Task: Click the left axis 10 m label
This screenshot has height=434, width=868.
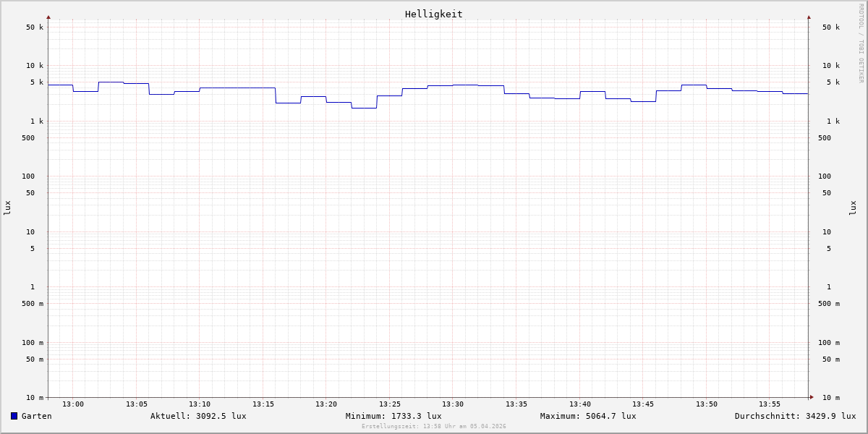Action: coord(35,397)
